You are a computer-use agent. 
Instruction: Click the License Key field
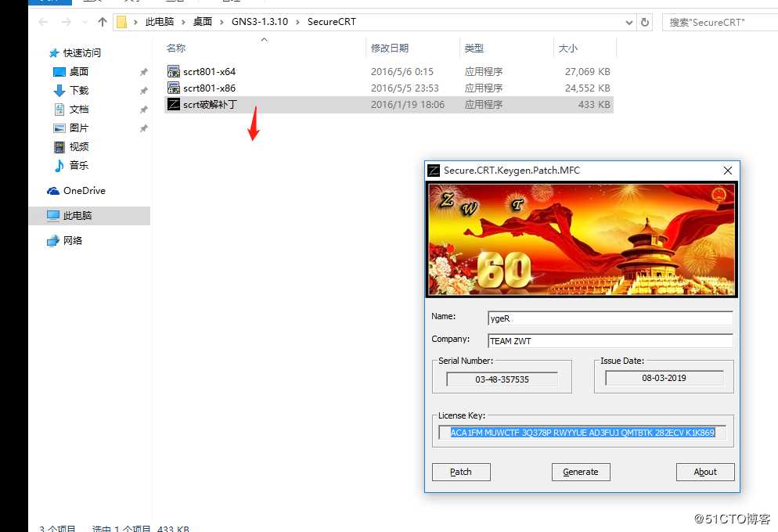click(x=582, y=433)
